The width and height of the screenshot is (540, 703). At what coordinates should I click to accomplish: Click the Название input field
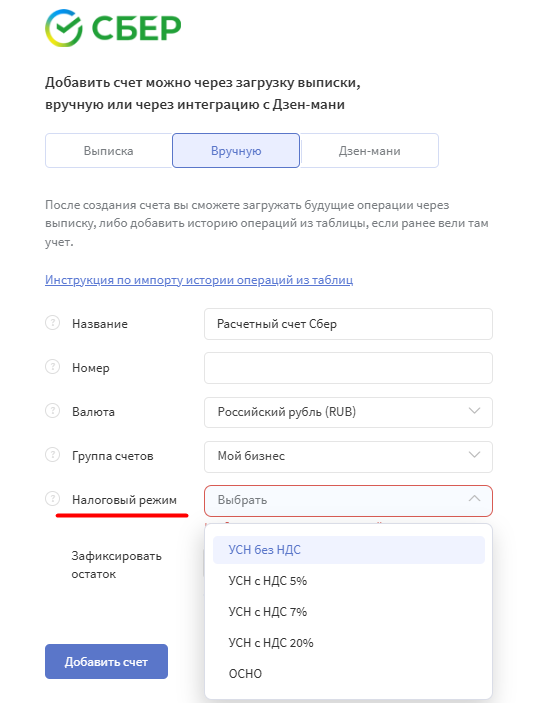pyautogui.click(x=348, y=324)
